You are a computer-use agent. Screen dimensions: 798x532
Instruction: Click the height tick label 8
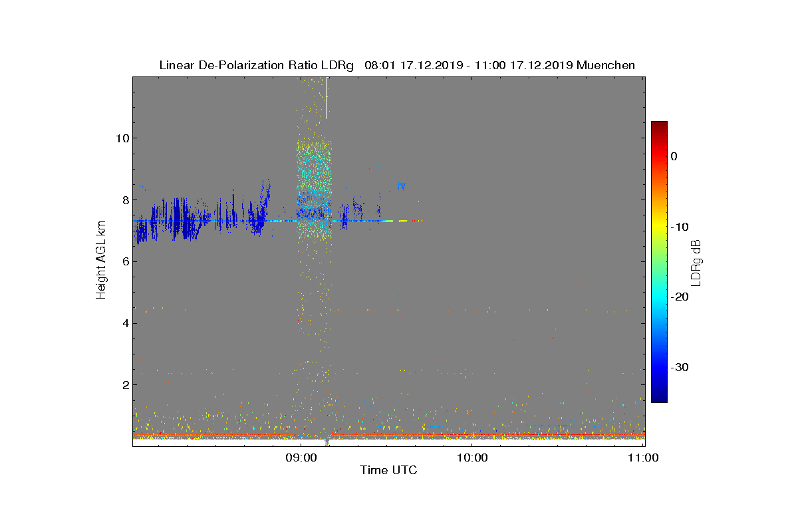[124, 199]
